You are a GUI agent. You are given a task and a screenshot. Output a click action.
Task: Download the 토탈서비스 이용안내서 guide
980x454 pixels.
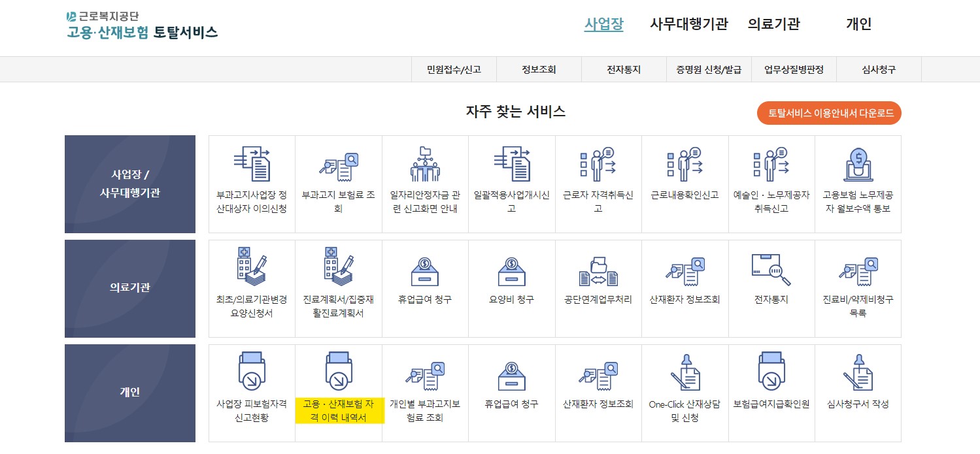click(828, 112)
